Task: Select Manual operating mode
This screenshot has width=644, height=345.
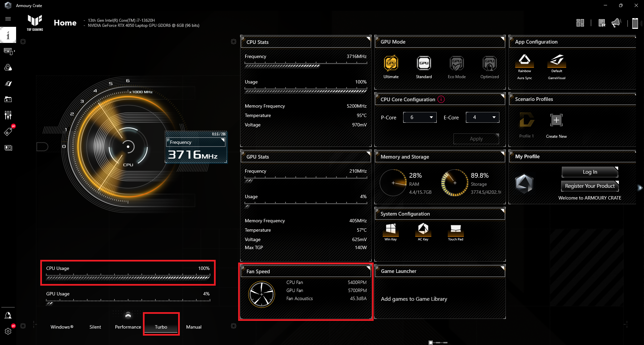Action: [194, 327]
